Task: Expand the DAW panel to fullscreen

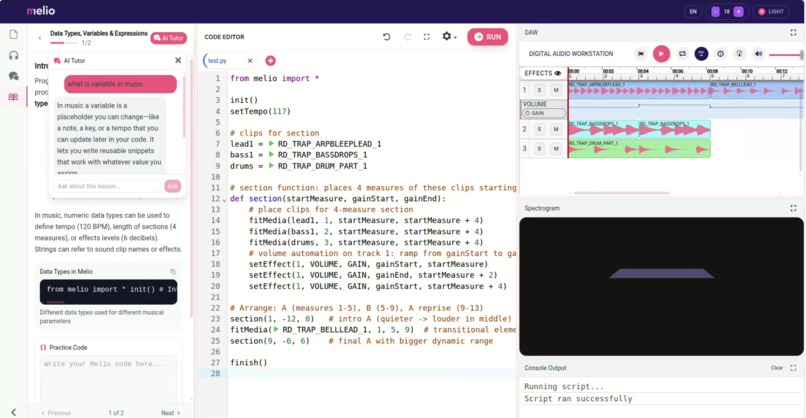Action: pyautogui.click(x=793, y=32)
